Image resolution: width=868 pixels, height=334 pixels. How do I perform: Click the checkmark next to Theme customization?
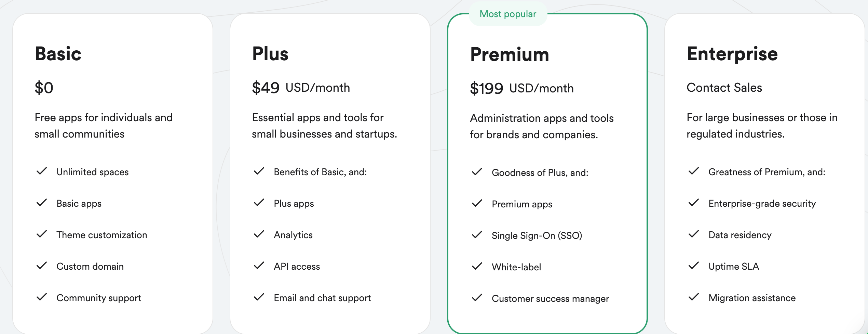click(x=42, y=234)
